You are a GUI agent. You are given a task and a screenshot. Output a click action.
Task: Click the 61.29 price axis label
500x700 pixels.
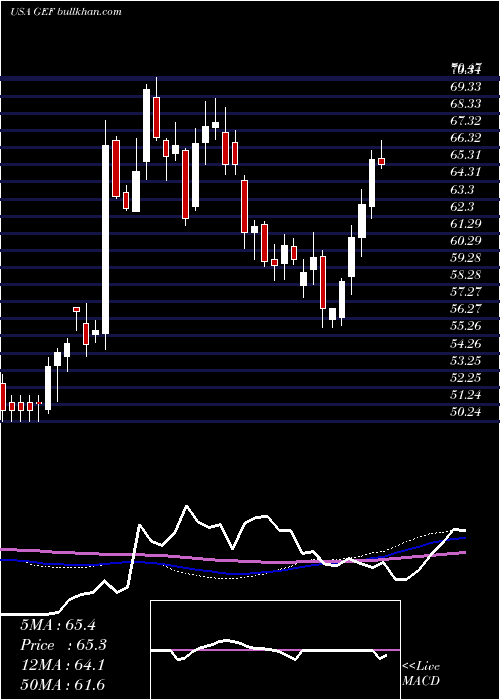(x=466, y=224)
